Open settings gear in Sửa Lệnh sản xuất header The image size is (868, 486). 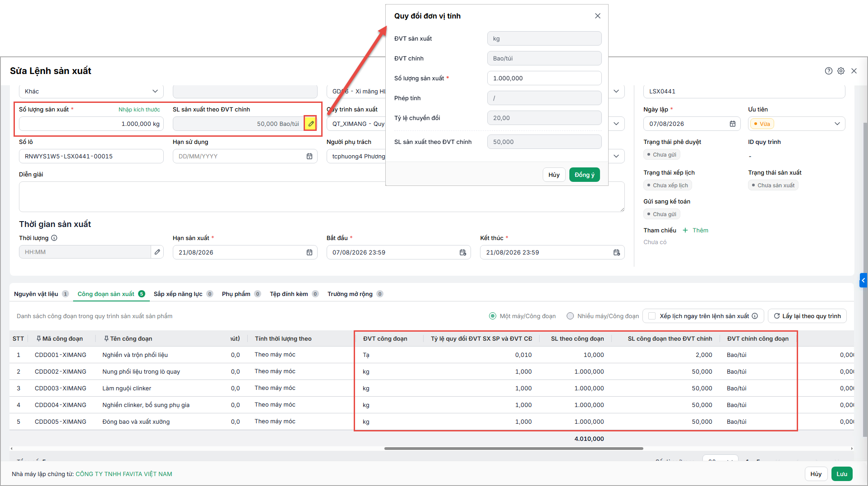coord(841,71)
